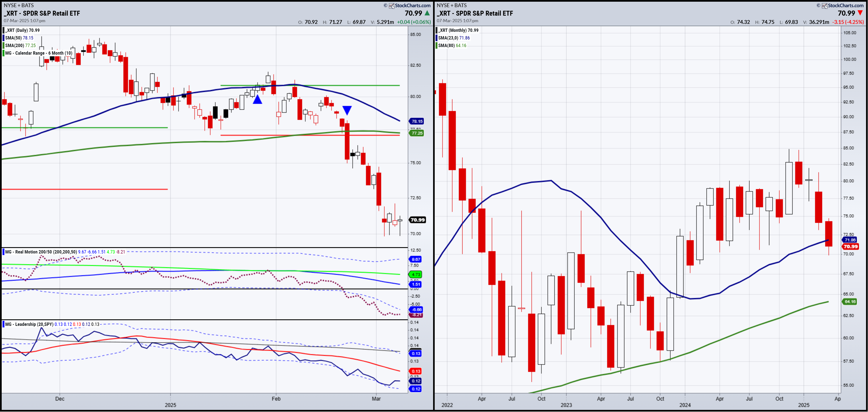Click the StockCharts.com logo on the monthly chart
Image resolution: width=868 pixels, height=412 pixels.
(843, 5)
